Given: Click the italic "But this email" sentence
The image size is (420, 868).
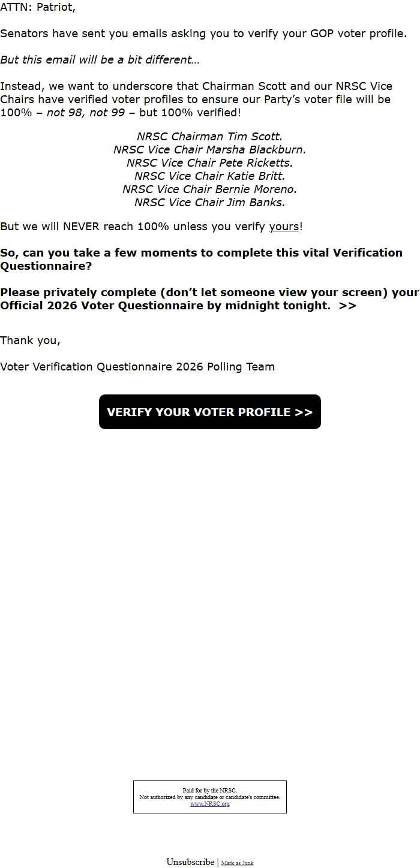Looking at the screenshot, I should pos(100,60).
